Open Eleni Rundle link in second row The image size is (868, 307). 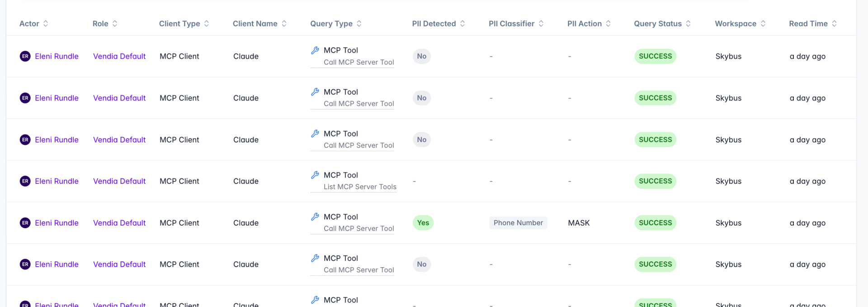click(57, 98)
